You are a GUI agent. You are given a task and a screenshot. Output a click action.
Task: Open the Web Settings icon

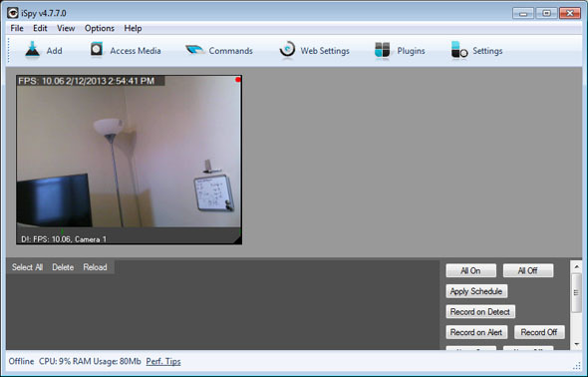[287, 50]
